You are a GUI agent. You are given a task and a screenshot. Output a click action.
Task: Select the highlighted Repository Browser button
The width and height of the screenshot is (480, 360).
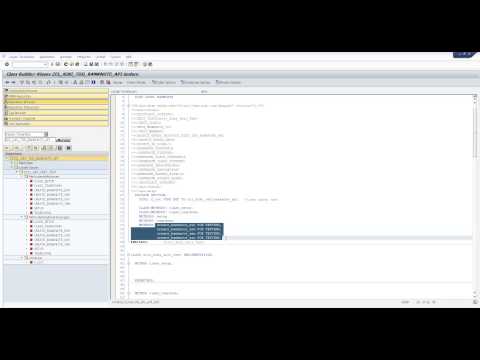click(x=56, y=102)
